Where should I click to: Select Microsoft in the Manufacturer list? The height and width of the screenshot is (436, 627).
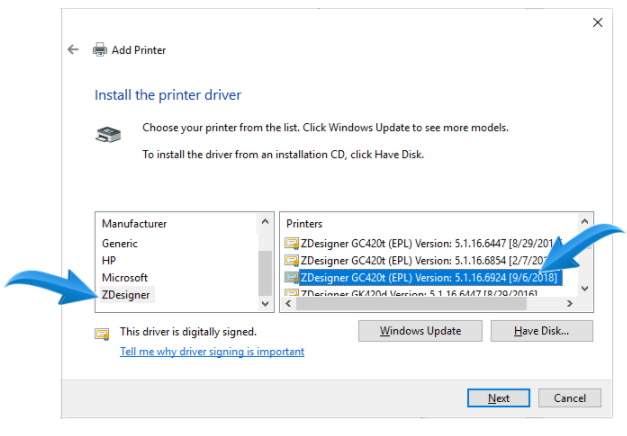(x=125, y=278)
